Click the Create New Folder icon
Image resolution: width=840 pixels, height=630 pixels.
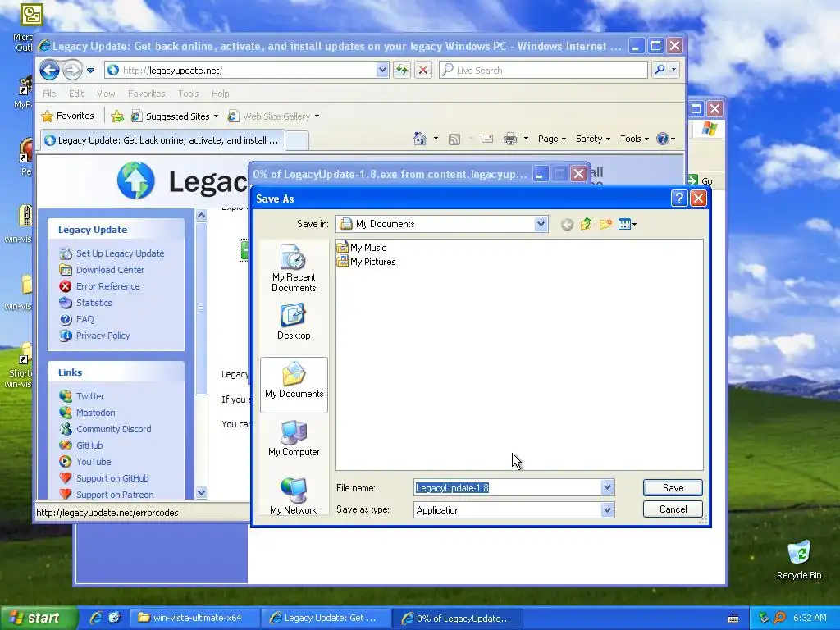tap(605, 224)
